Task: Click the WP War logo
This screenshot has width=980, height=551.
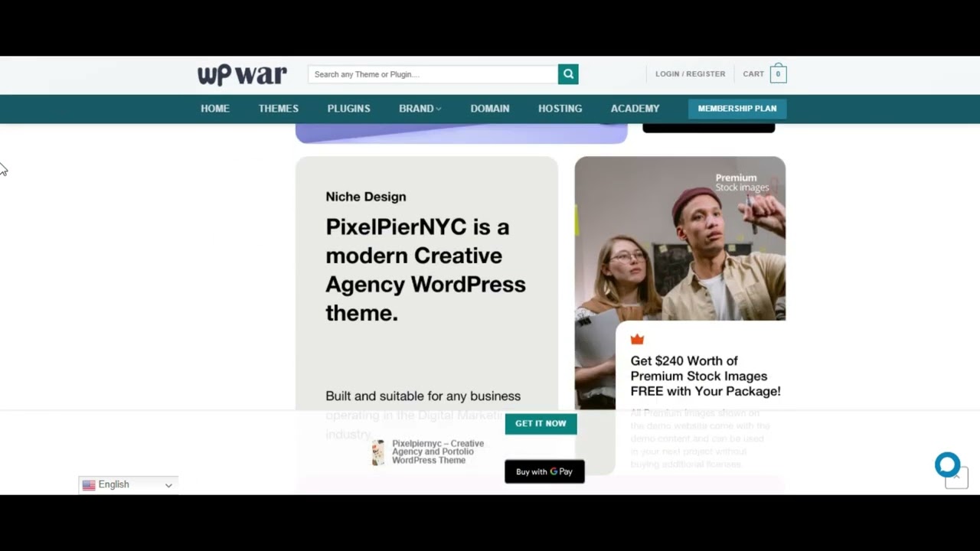Action: 242,74
